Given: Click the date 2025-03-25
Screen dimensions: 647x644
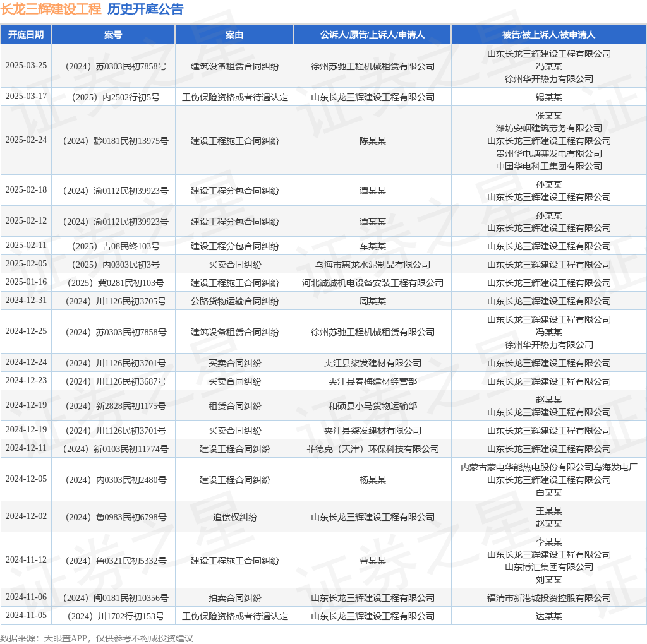Looking at the screenshot, I should (26, 66).
